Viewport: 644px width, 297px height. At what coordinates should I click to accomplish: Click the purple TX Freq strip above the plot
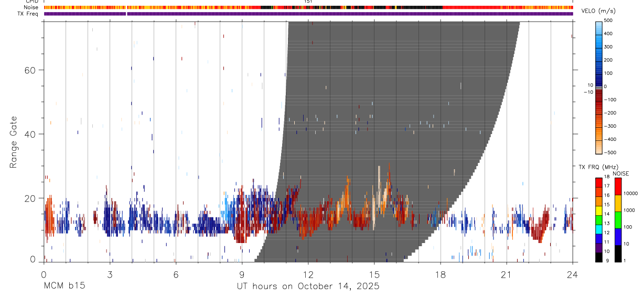[308, 14]
